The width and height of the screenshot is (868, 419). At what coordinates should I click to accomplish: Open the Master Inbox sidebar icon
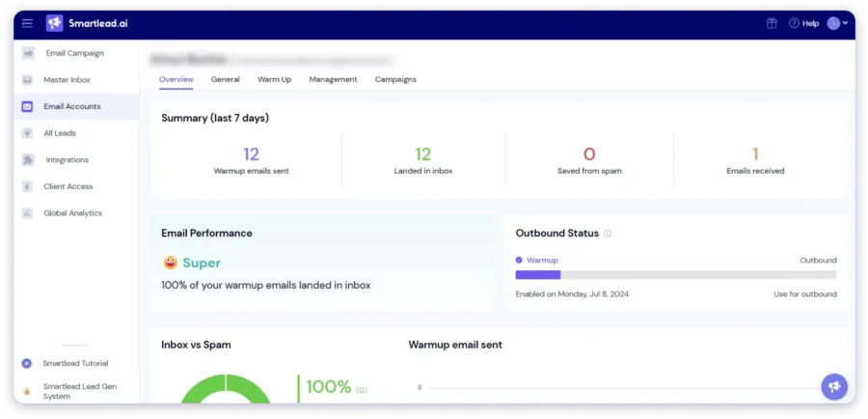[x=28, y=80]
